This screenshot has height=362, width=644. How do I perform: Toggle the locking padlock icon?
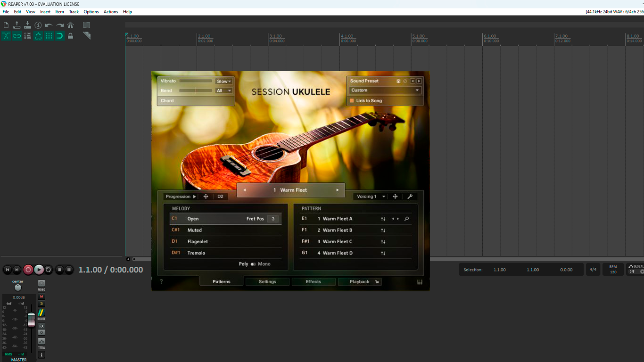coord(70,36)
